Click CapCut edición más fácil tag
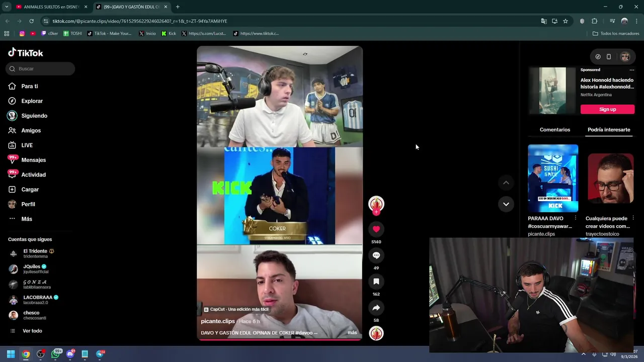 point(236,309)
